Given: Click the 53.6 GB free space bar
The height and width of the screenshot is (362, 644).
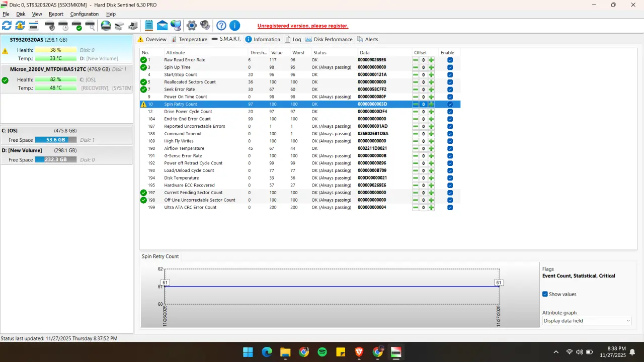Looking at the screenshot, I should [x=56, y=140].
